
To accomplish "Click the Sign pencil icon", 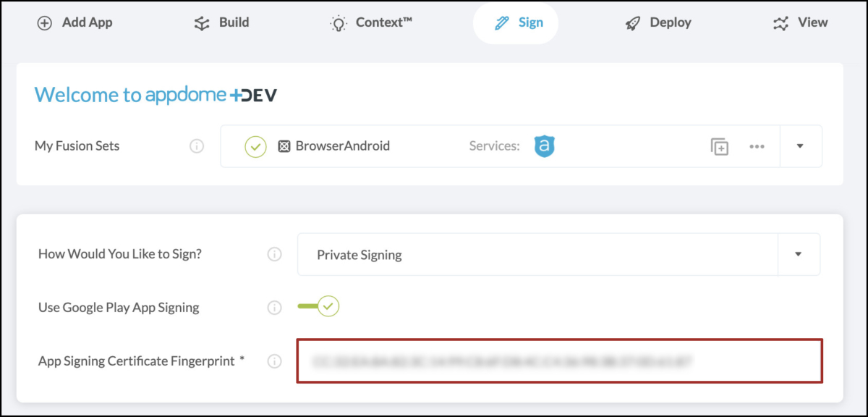I will point(501,22).
